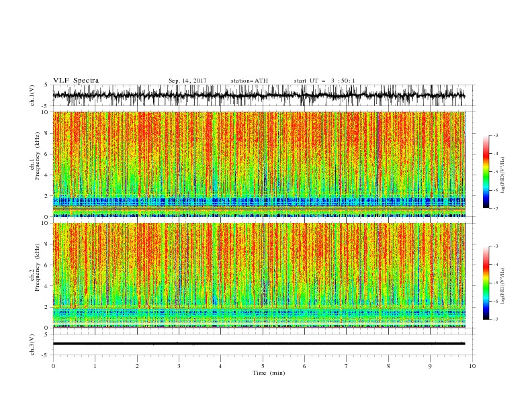Viewport: 532px width, 411px height.
Task: Click the "6" tick on the time axis
Action: pyautogui.click(x=304, y=366)
